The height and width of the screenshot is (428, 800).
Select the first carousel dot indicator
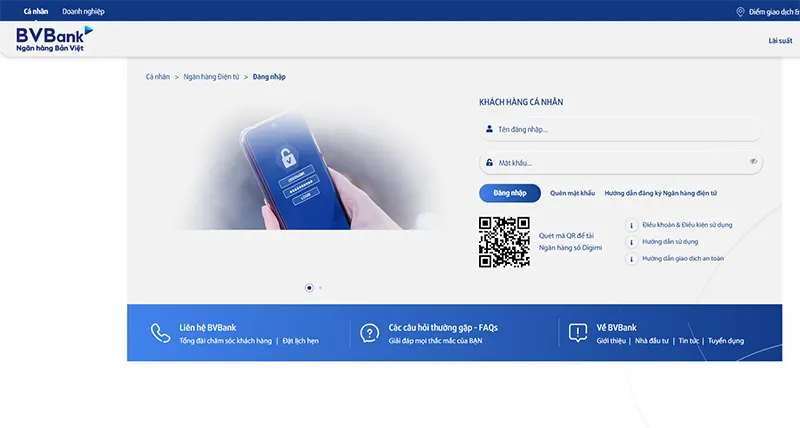click(x=309, y=288)
